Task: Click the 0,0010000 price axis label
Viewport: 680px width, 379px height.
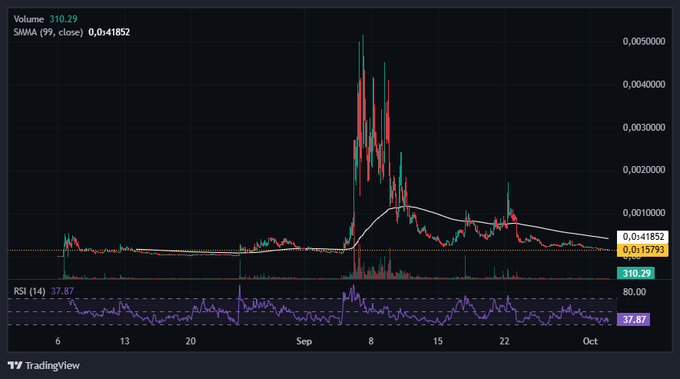Action: coord(644,212)
